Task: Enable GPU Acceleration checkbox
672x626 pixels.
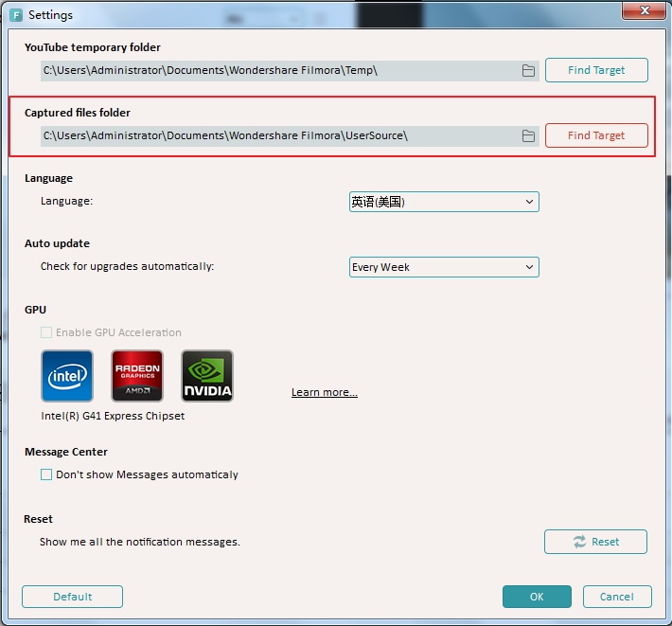Action: [46, 332]
